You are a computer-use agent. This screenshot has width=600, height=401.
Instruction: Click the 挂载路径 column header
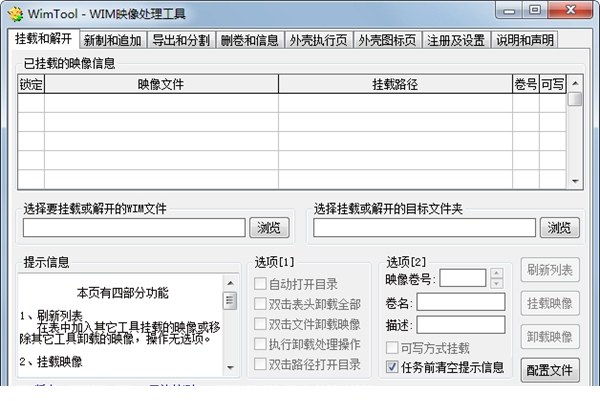(395, 84)
